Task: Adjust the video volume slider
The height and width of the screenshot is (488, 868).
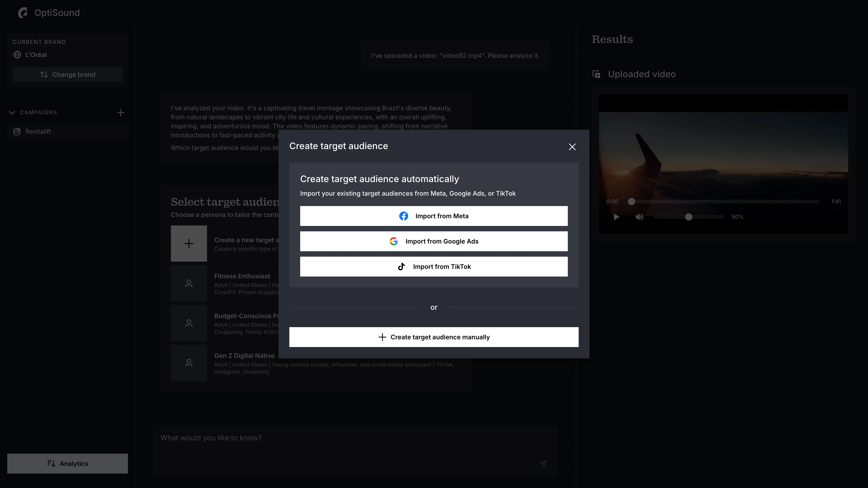Action: [x=689, y=217]
